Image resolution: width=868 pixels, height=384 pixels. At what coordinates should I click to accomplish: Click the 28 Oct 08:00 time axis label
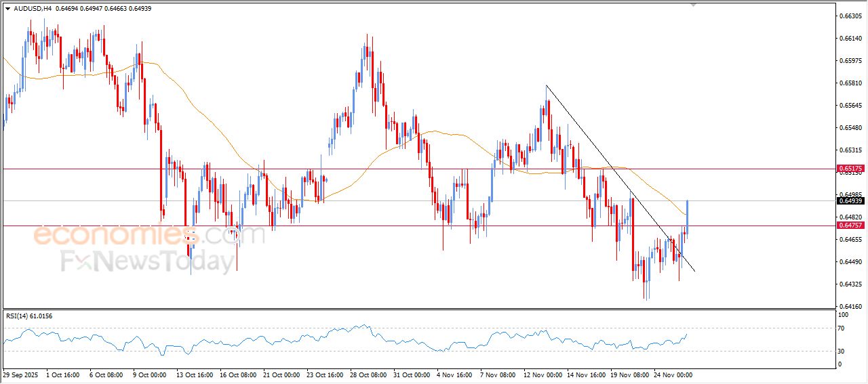click(x=368, y=375)
